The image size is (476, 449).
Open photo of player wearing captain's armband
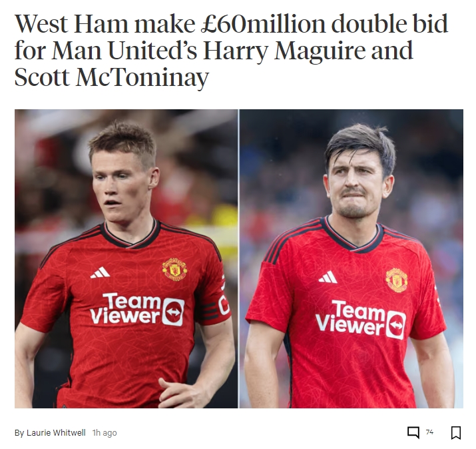coord(126,258)
